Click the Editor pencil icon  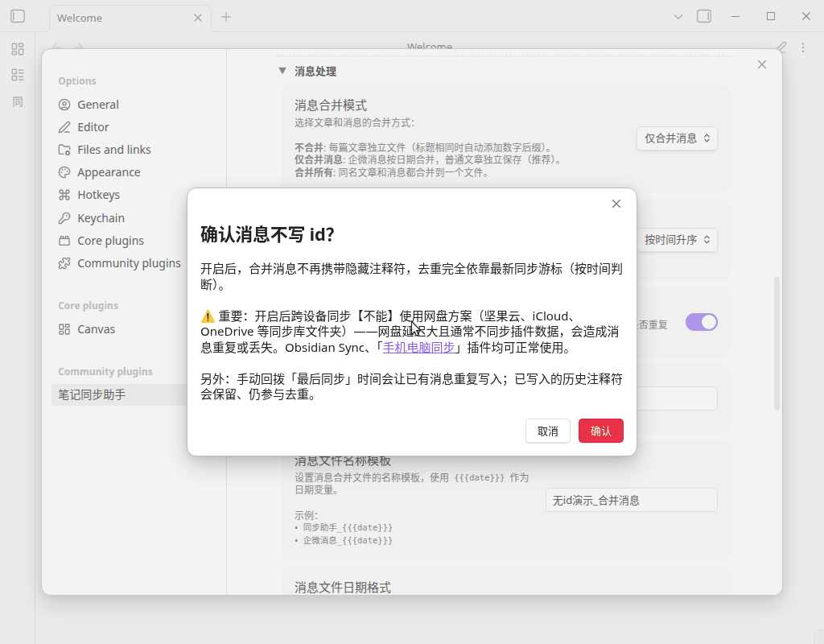[x=64, y=127]
